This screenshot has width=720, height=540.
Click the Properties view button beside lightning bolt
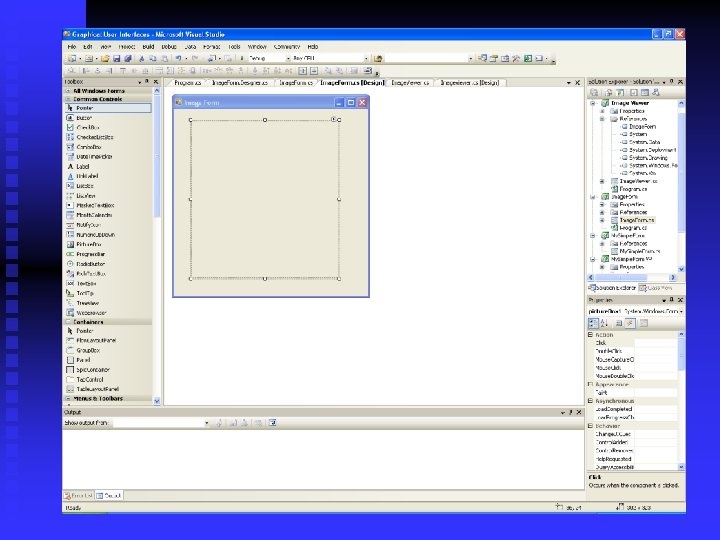pos(619,324)
